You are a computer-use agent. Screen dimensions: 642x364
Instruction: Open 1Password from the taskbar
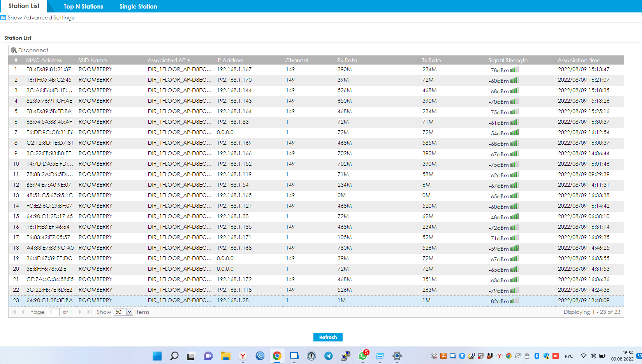[x=311, y=356]
